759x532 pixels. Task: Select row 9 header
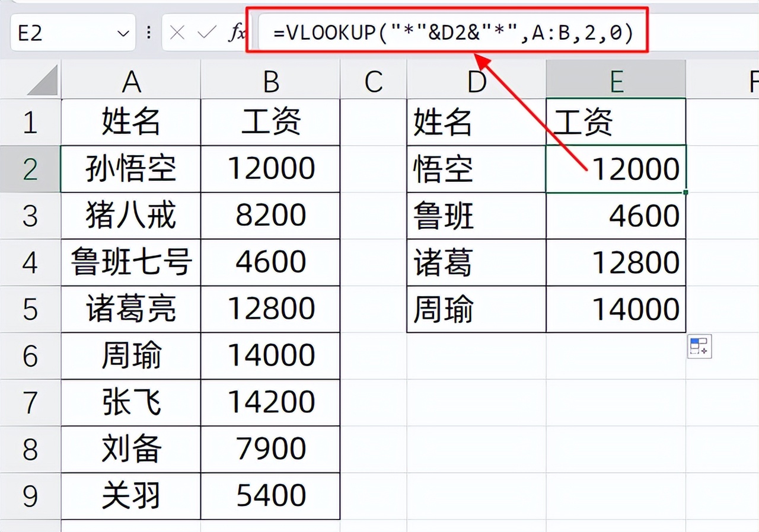tap(30, 496)
